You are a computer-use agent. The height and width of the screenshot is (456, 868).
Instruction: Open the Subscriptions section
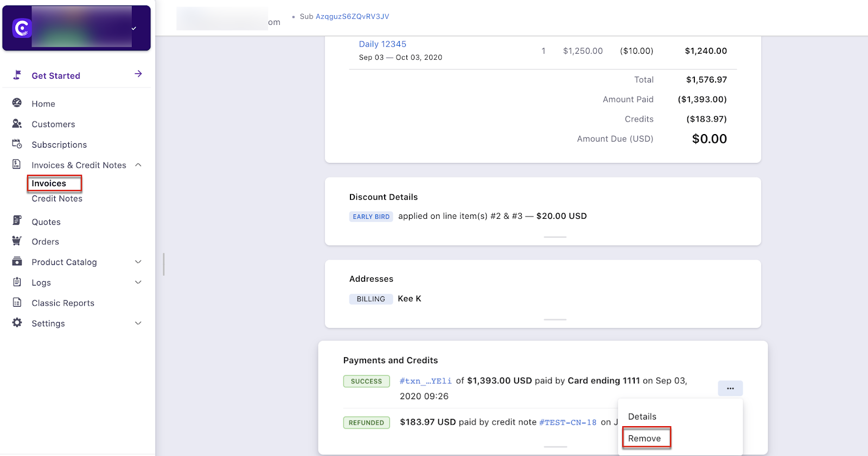59,145
